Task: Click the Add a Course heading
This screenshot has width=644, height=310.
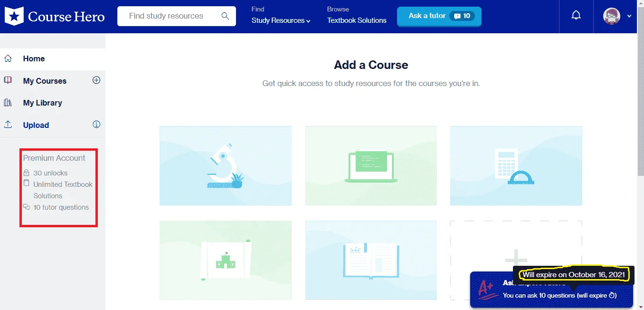Action: pos(371,65)
